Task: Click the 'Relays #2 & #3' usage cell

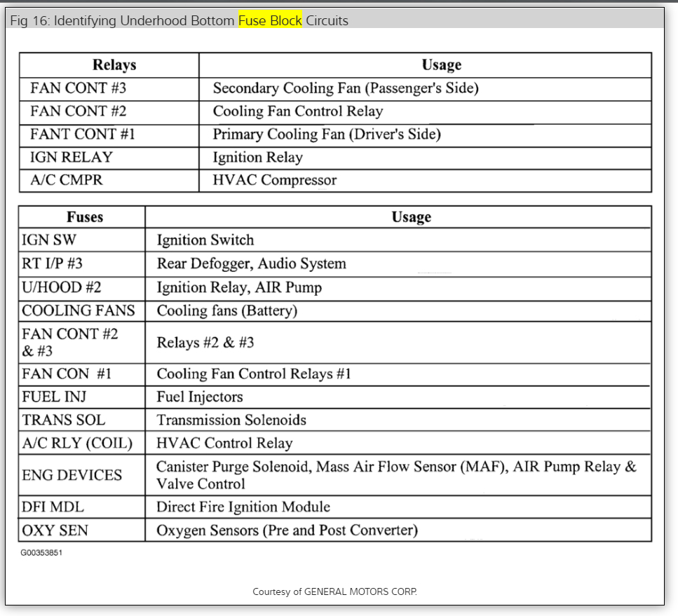Action: [398, 343]
